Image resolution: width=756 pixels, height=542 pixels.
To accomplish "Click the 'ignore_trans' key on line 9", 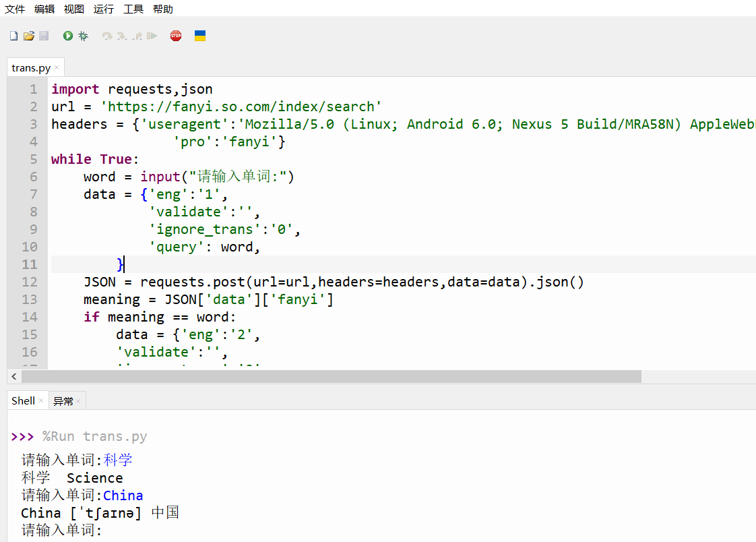I will [x=204, y=229].
